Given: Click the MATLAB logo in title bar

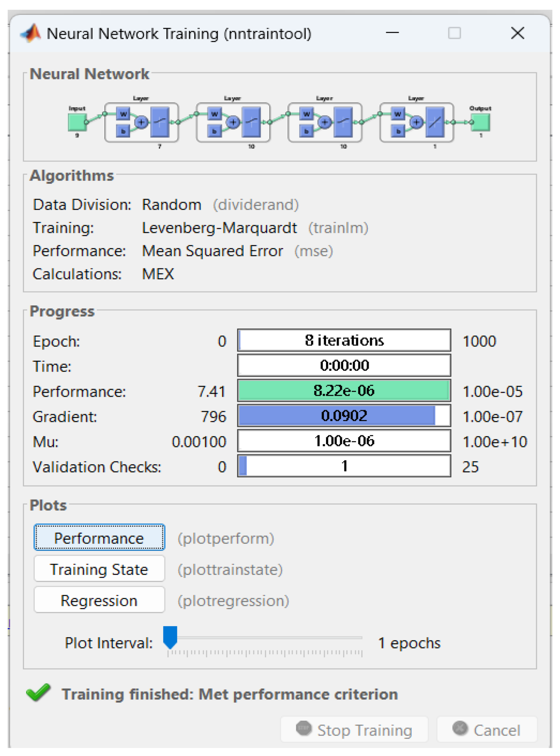Looking at the screenshot, I should pos(31,33).
